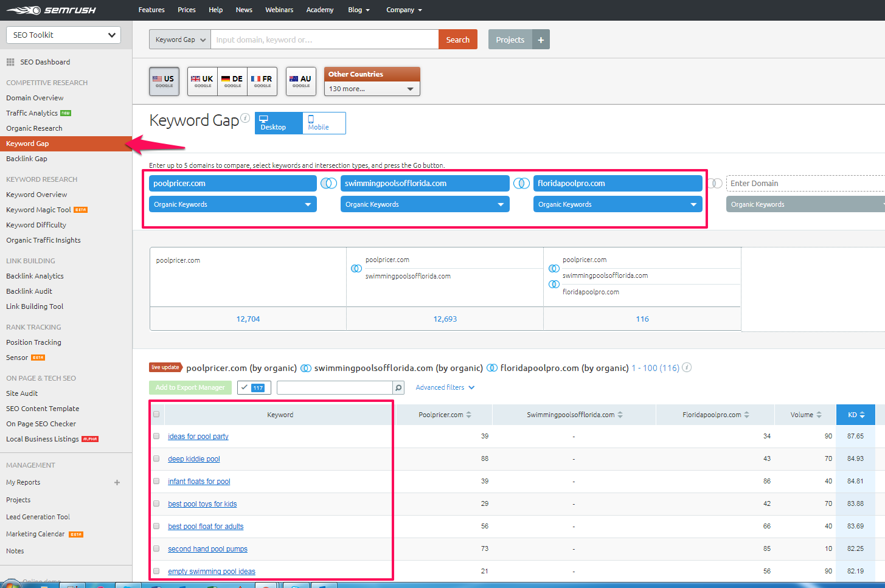Sort by Volume column arrows

pyautogui.click(x=819, y=415)
